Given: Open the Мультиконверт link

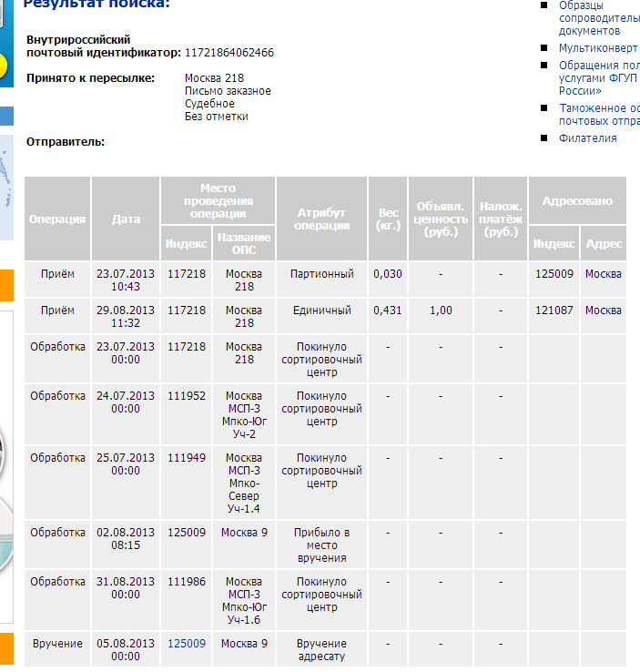Looking at the screenshot, I should click(x=598, y=48).
